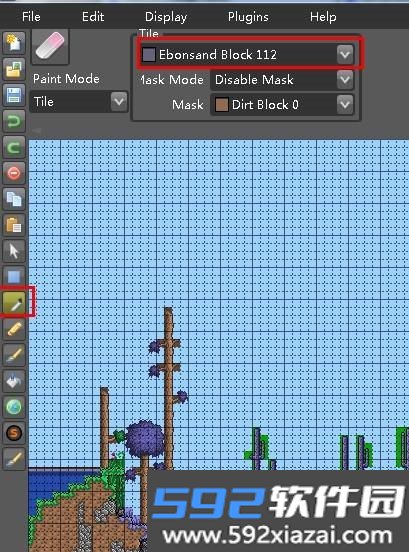
Task: Open the Plugins menu
Action: (248, 17)
